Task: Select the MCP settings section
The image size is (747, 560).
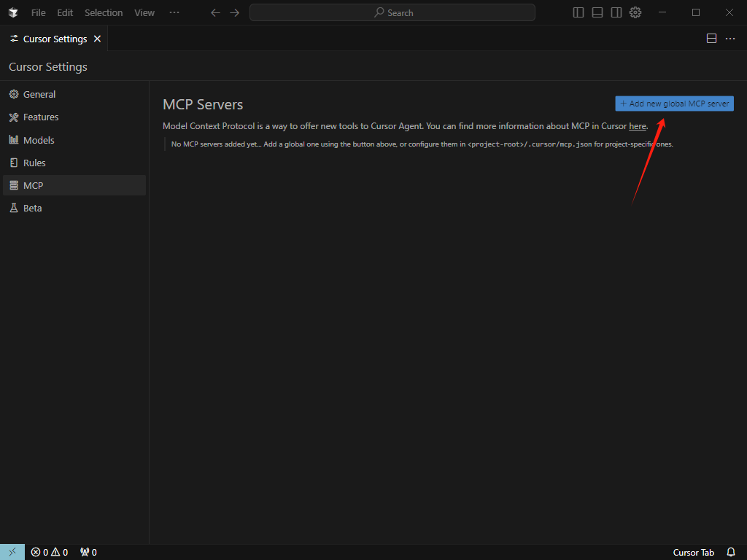Action: coord(74,185)
